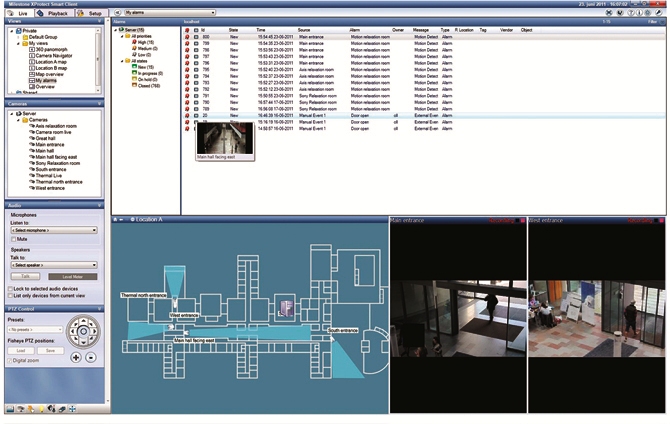The image size is (670, 424).
Task: Open the Setup tab
Action: tap(90, 13)
